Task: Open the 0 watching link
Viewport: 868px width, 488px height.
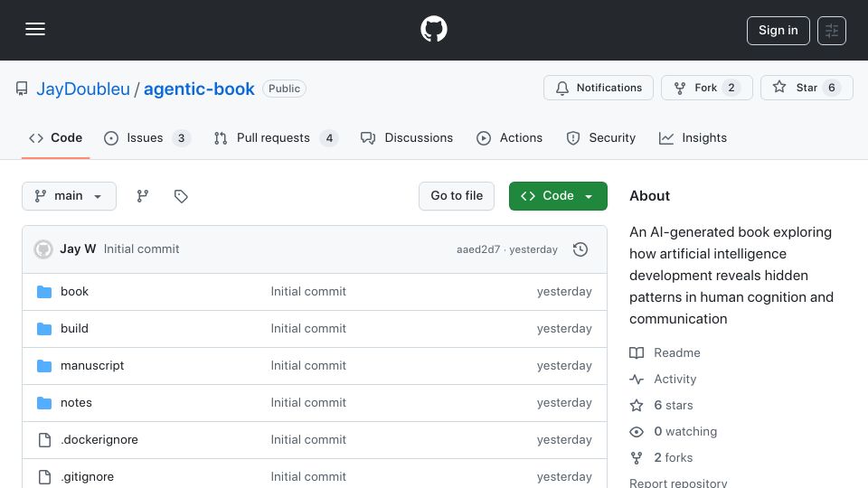Action: coord(673,432)
